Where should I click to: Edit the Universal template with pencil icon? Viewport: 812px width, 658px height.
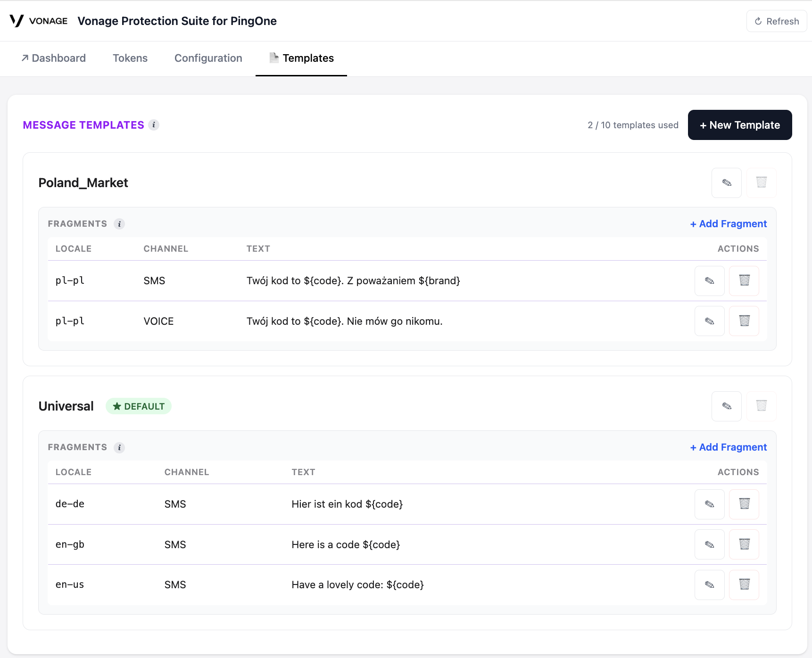click(x=726, y=406)
